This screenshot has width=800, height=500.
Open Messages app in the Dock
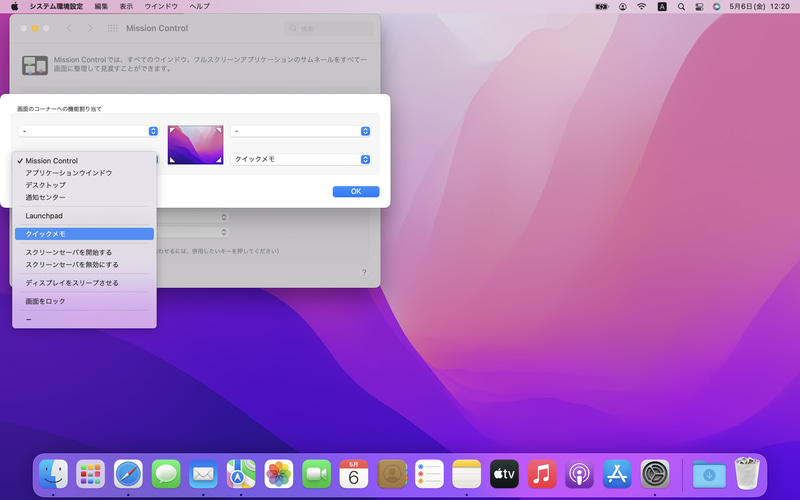pyautogui.click(x=166, y=474)
